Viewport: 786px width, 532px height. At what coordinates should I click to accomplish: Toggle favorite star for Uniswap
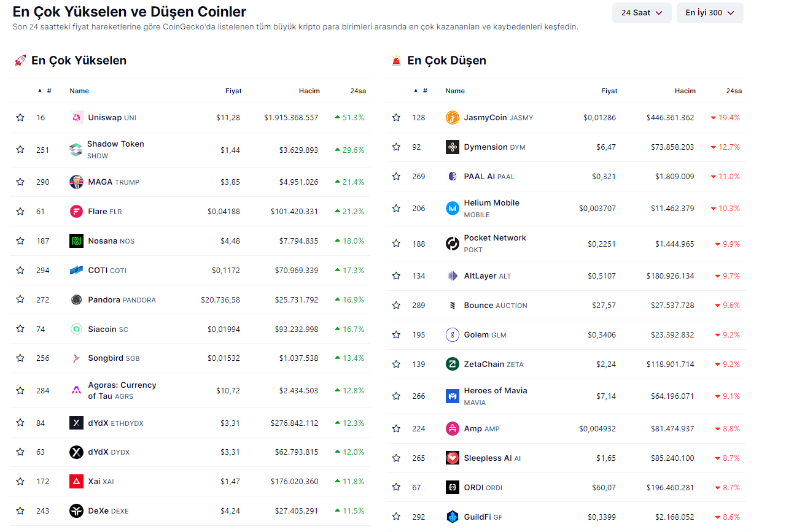[x=20, y=118]
